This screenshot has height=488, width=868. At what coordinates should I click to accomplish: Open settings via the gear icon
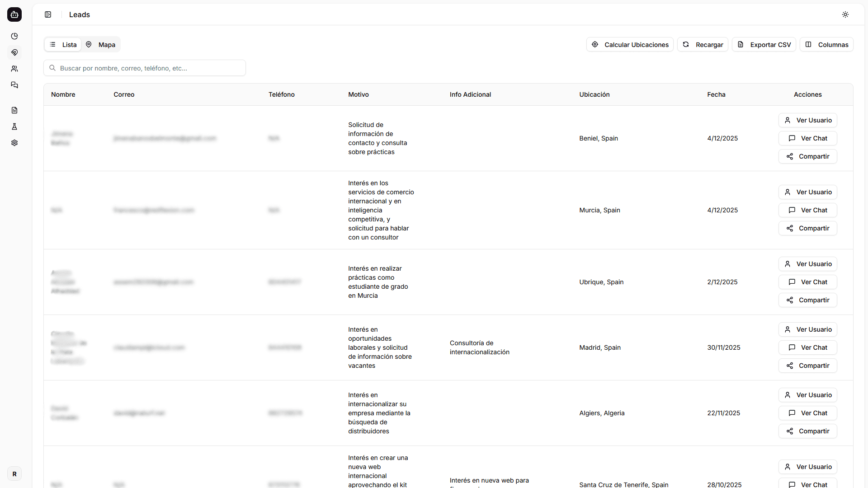point(14,143)
